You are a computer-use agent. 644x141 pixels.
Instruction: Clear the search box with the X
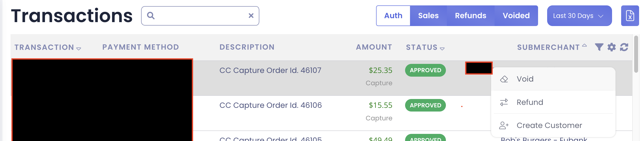coord(251,16)
